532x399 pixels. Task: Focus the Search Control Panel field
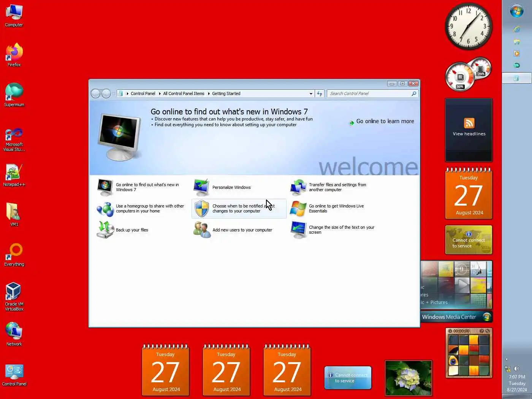point(373,93)
